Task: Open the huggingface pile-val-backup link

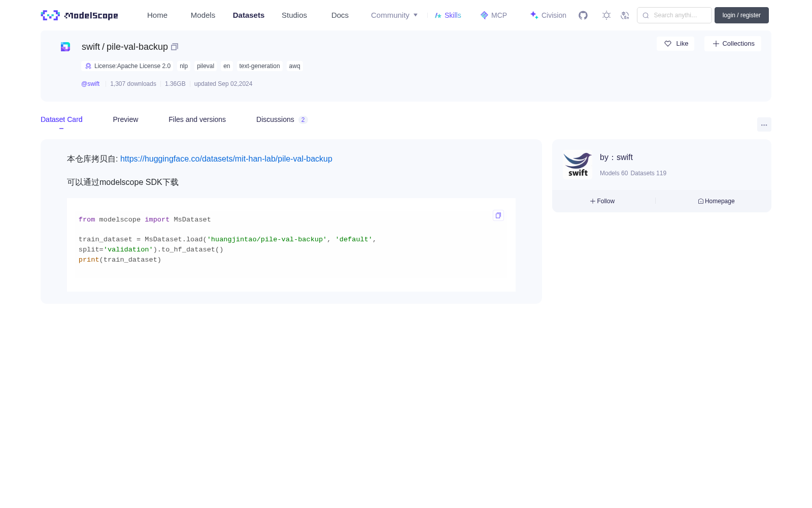Action: 226,159
